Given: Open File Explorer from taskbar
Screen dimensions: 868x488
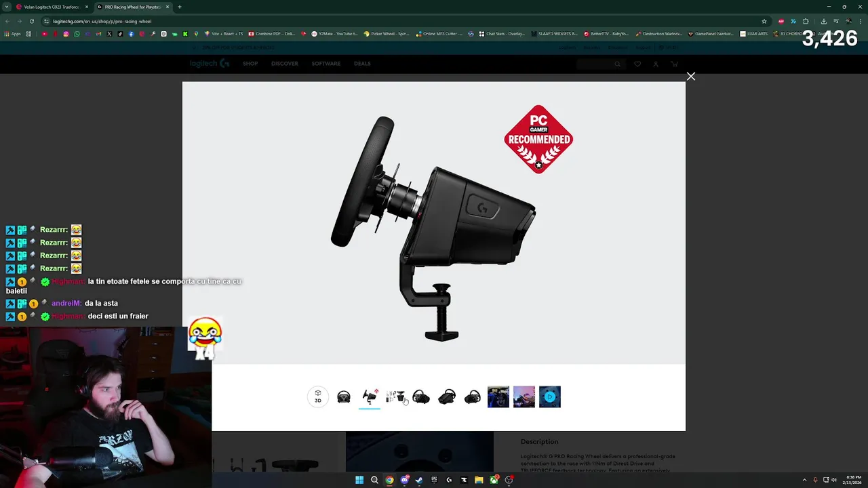Looking at the screenshot, I should 479,480.
